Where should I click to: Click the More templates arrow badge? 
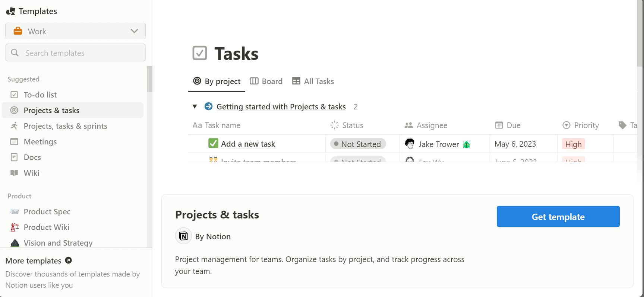[68, 260]
